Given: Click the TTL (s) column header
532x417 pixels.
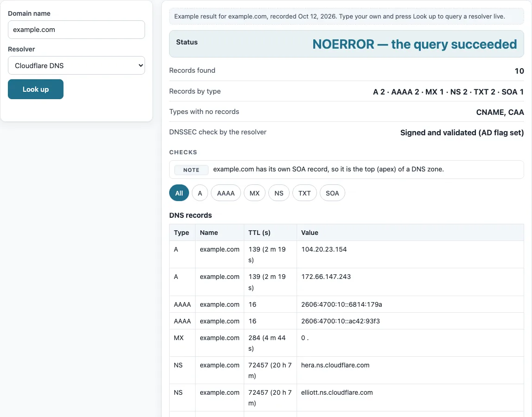Looking at the screenshot, I should pyautogui.click(x=271, y=233).
